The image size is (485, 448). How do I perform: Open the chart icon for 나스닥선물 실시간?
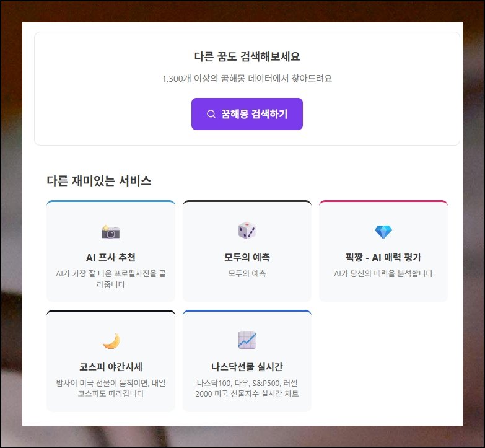click(247, 340)
